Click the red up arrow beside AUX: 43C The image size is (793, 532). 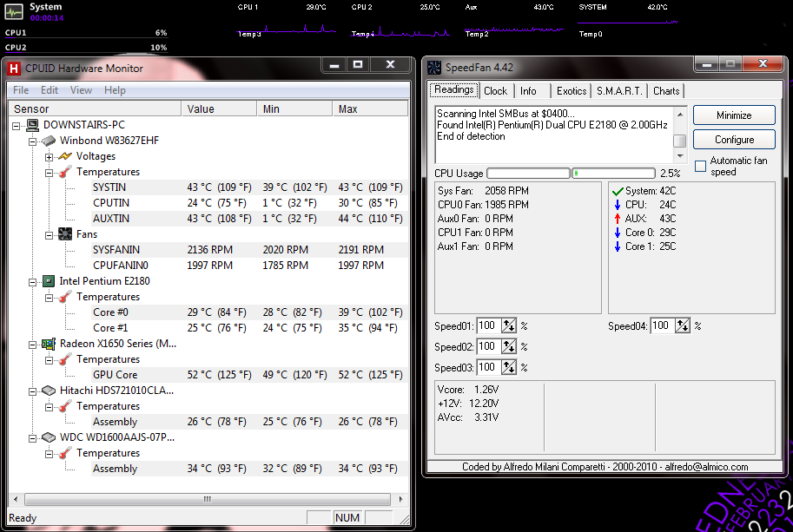point(618,218)
